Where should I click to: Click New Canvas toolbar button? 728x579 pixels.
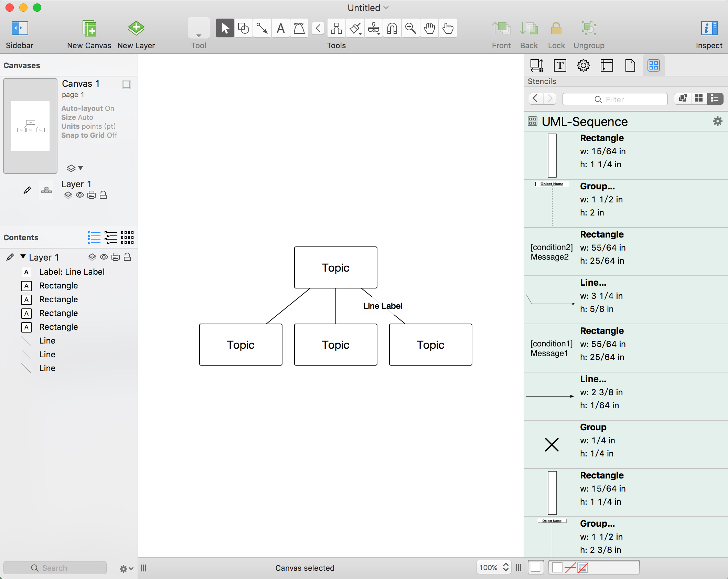pos(89,34)
